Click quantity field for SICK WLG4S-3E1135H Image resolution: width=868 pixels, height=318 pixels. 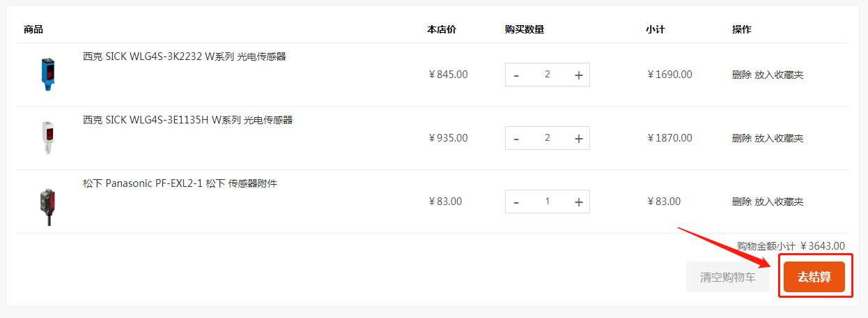coord(548,138)
